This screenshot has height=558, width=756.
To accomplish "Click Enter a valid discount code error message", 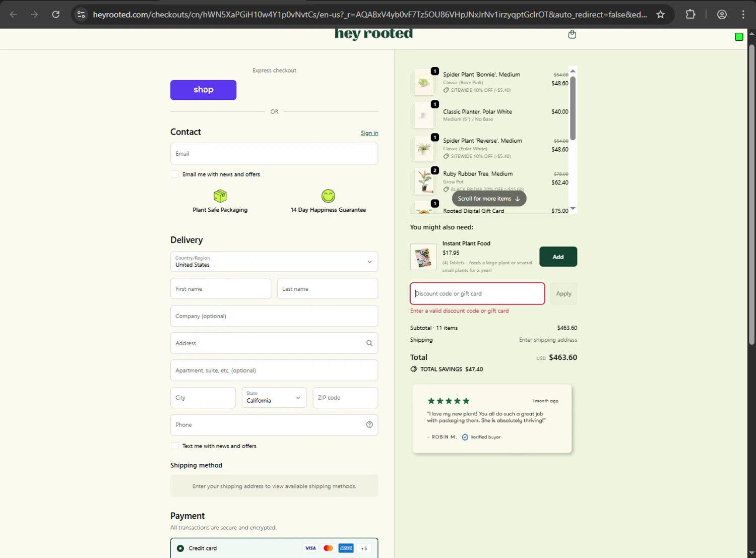I will tap(460, 311).
